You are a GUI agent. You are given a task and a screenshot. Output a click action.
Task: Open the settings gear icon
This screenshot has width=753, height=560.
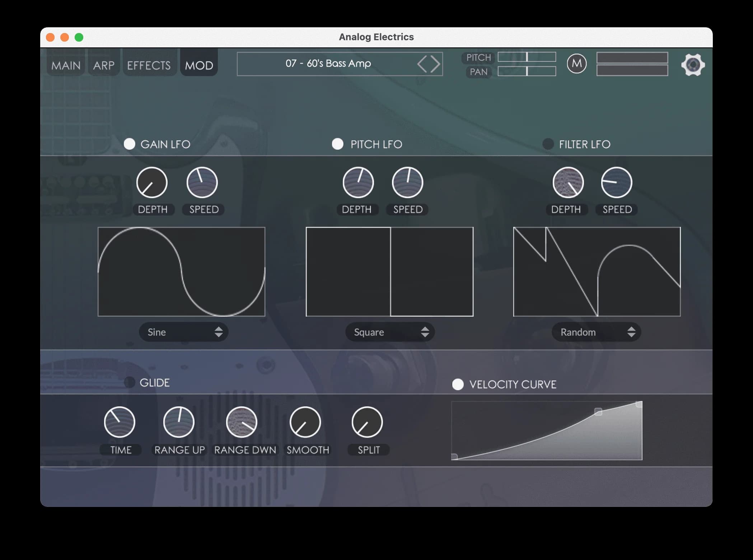[693, 65]
